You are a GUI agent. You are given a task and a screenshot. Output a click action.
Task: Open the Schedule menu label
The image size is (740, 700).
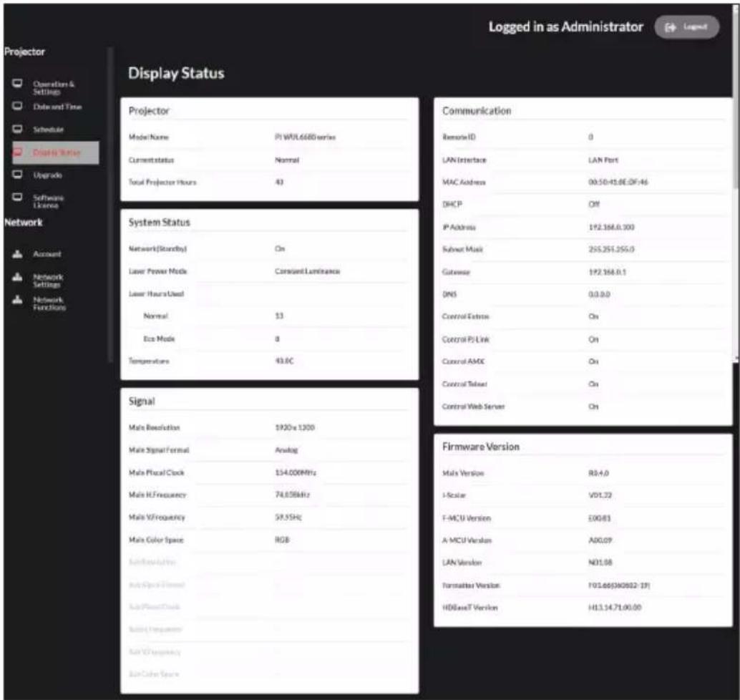click(48, 130)
